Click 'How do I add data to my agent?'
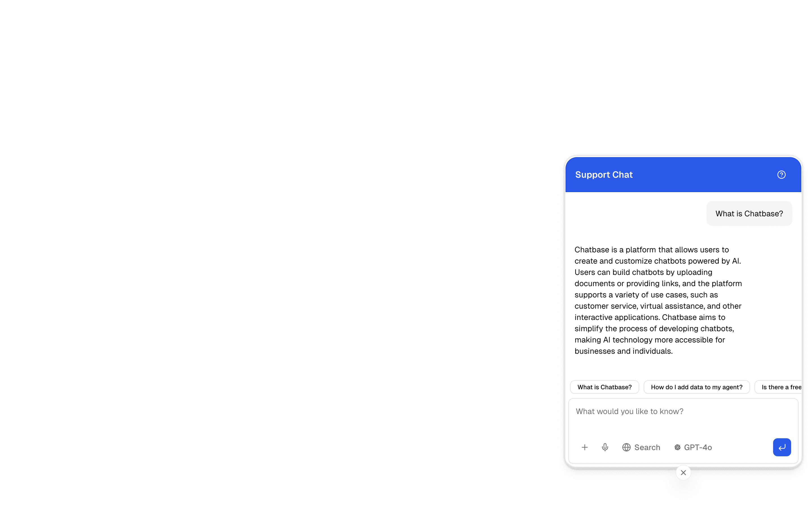 [696, 387]
